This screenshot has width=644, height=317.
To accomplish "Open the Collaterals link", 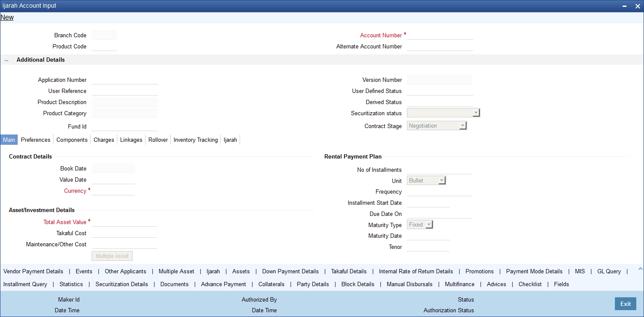I will 271,284.
